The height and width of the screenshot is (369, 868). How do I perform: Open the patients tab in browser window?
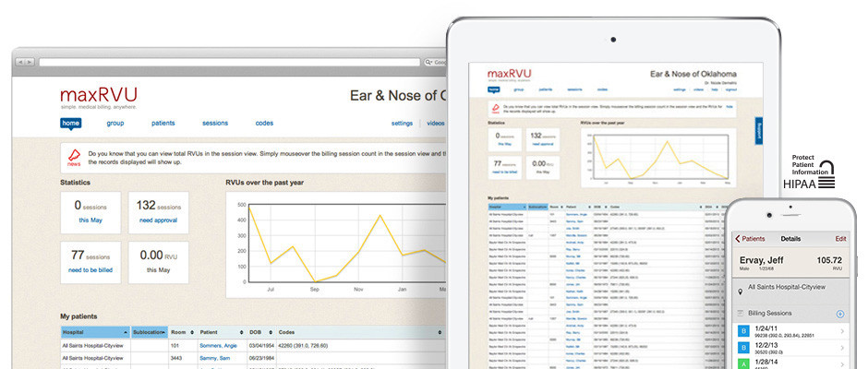[x=163, y=124]
